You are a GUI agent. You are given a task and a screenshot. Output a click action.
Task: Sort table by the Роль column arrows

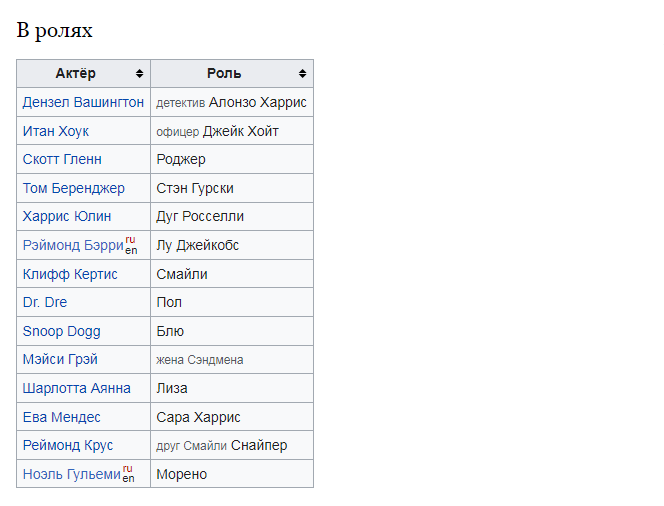[302, 74]
